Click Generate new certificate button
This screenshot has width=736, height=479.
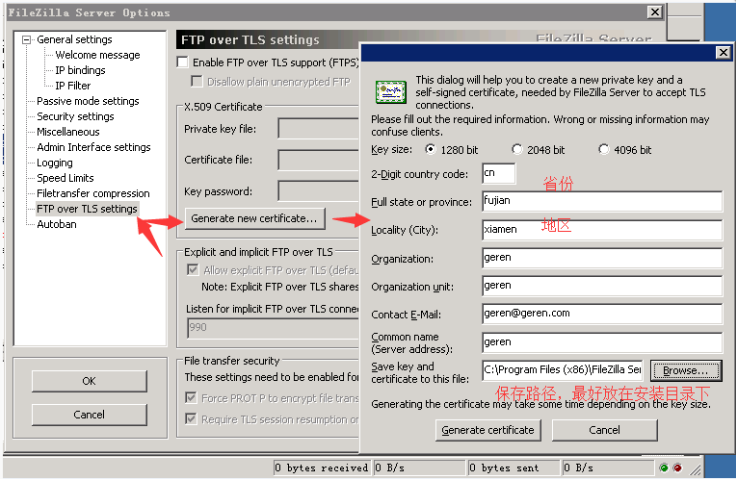coord(254,218)
